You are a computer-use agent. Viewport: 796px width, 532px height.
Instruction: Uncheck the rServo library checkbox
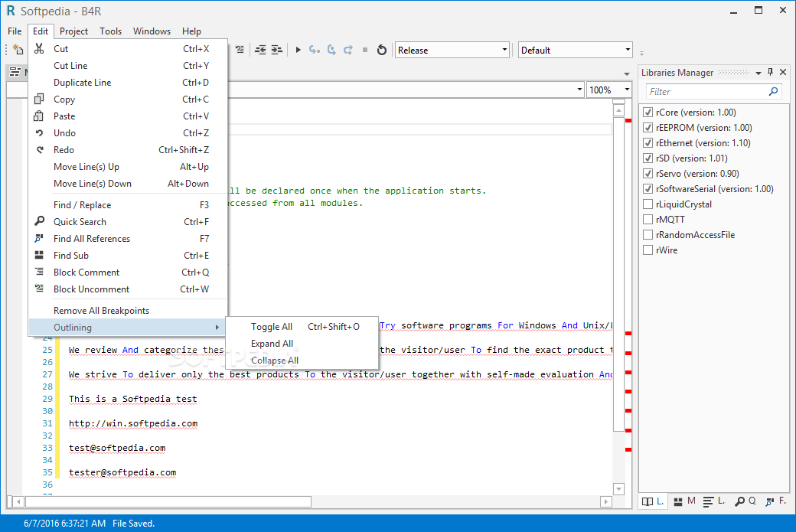(648, 173)
